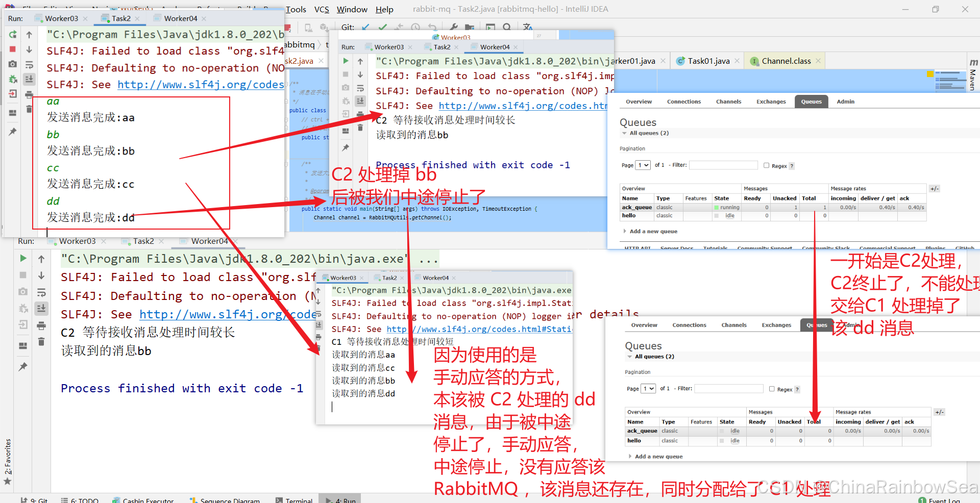Image resolution: width=980 pixels, height=503 pixels.
Task: Open +/- column selector, upper queue table
Action: 934,189
